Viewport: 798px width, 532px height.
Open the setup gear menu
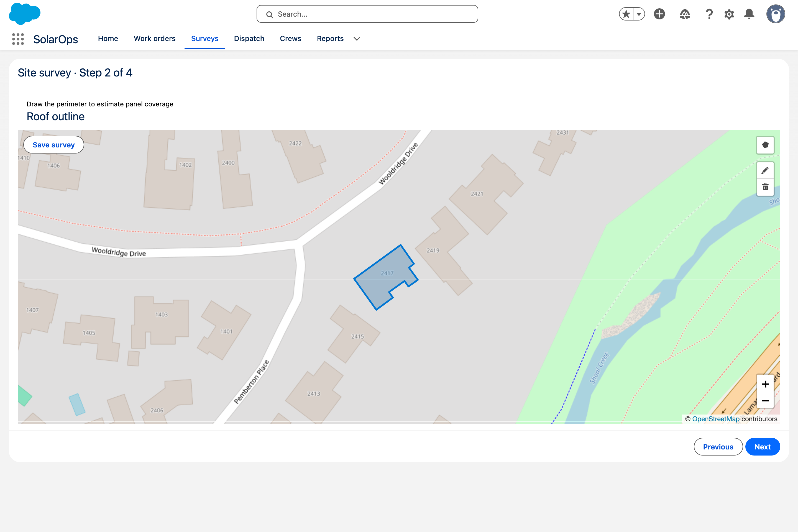729,14
